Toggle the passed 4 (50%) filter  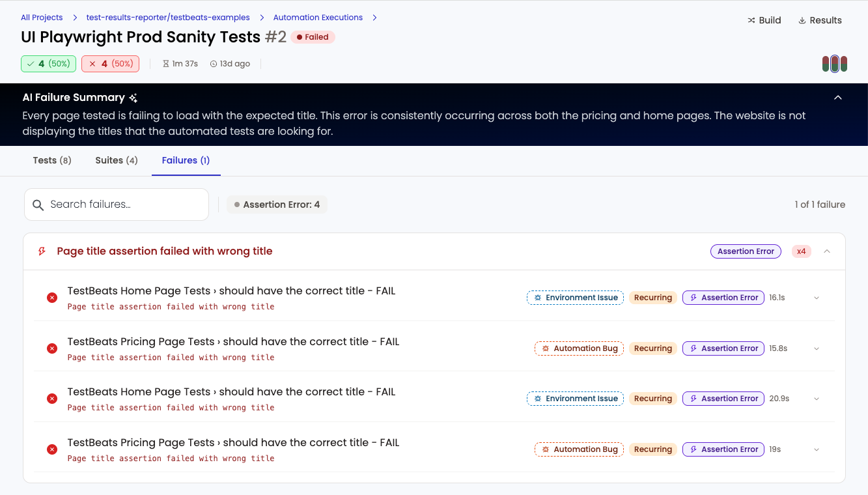pos(49,64)
